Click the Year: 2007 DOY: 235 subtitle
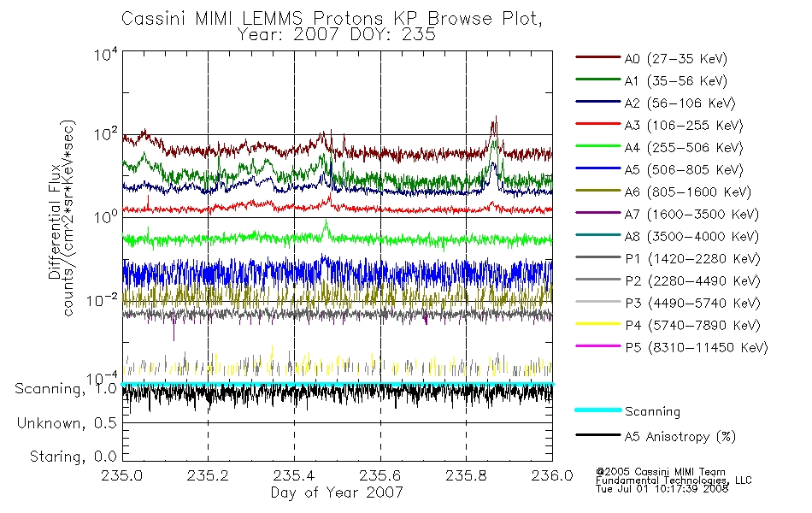This screenshot has height=513, width=812. 337,35
